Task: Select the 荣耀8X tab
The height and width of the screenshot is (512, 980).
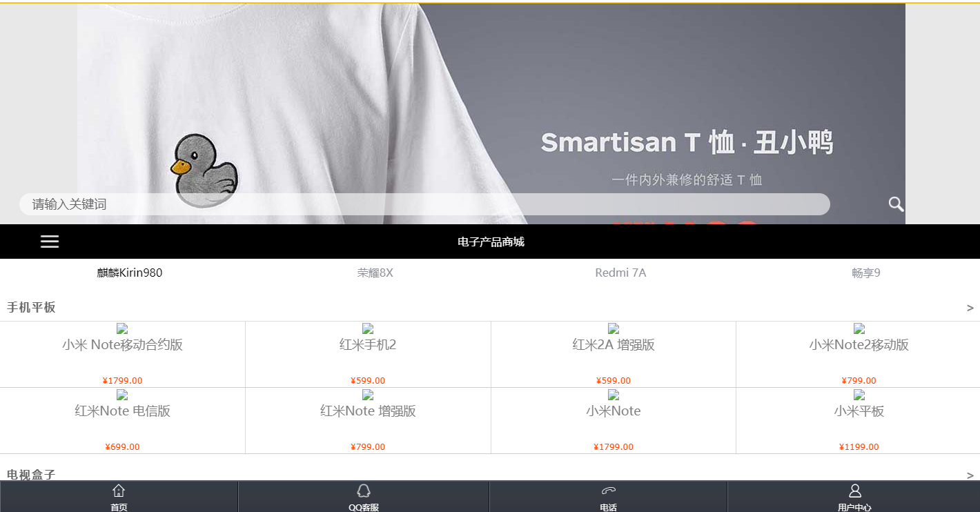Action: pos(375,273)
